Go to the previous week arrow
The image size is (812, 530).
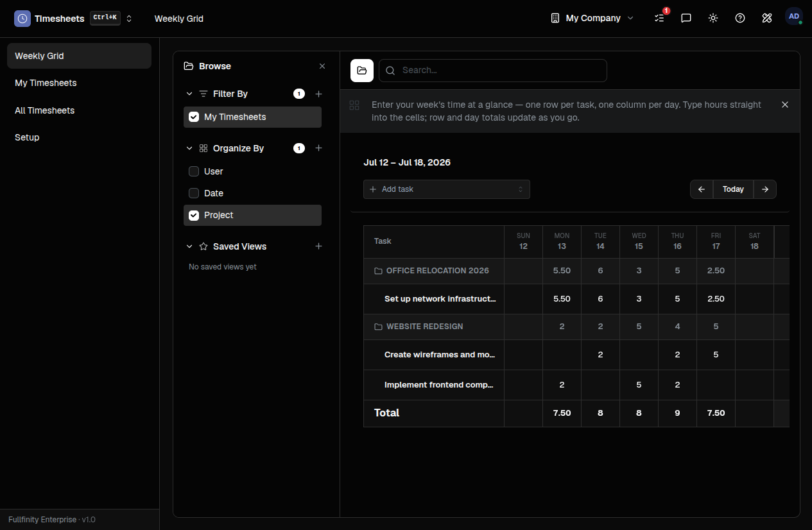click(702, 189)
